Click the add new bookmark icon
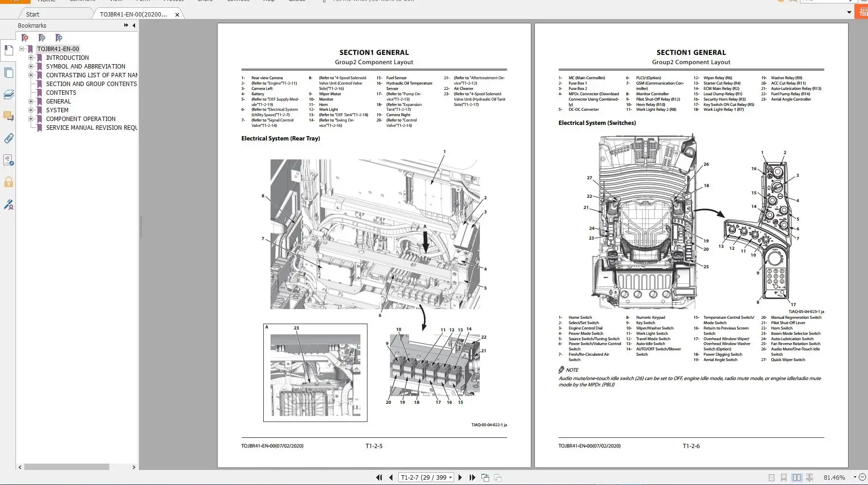This screenshot has width=868, height=485. 42,38
